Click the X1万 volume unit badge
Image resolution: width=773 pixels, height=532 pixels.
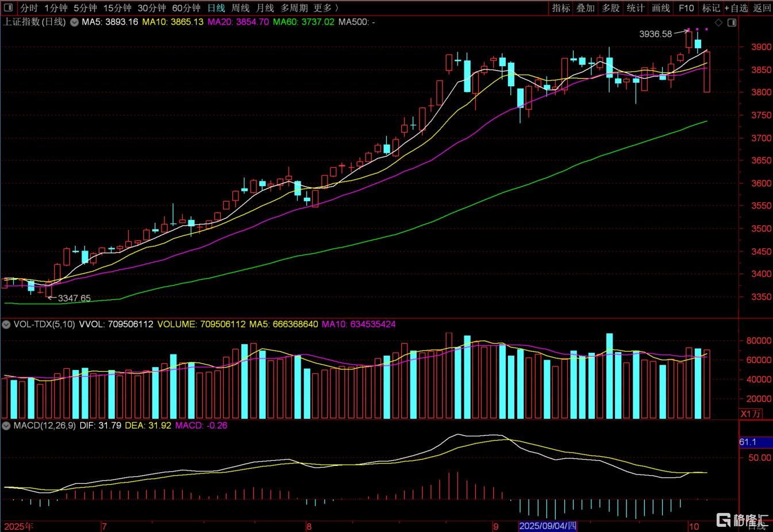tap(751, 414)
